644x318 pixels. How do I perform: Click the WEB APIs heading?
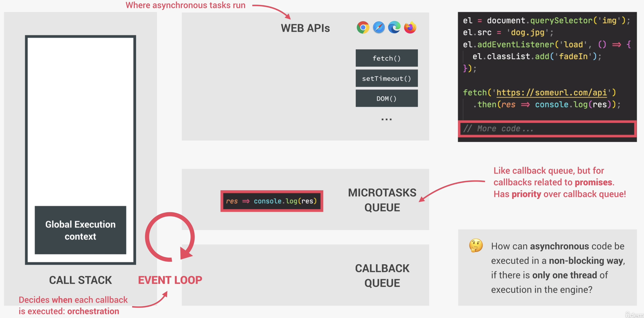click(x=305, y=28)
